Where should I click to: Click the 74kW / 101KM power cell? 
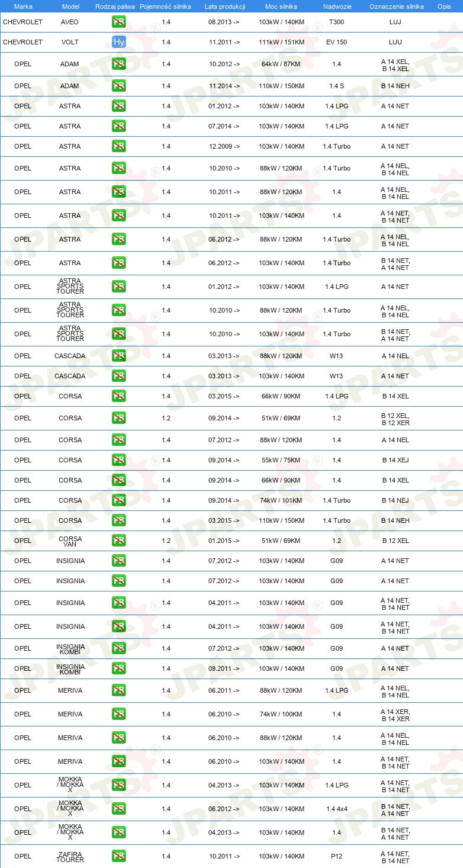281,500
